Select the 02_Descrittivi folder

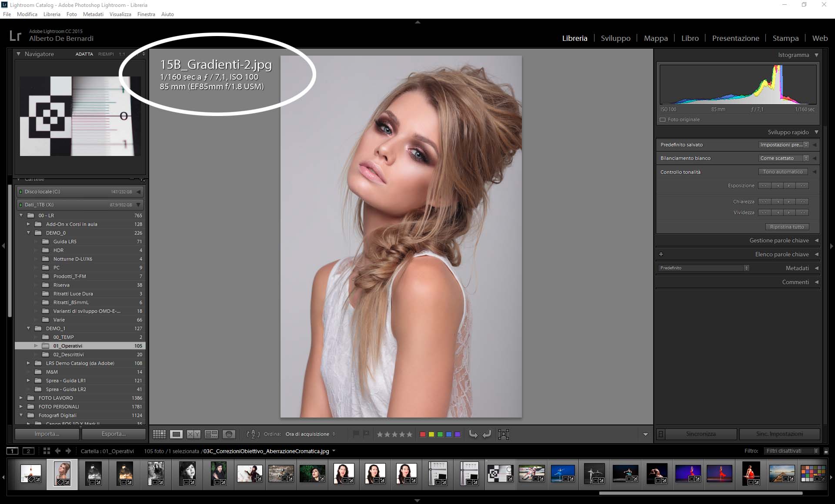coord(68,355)
